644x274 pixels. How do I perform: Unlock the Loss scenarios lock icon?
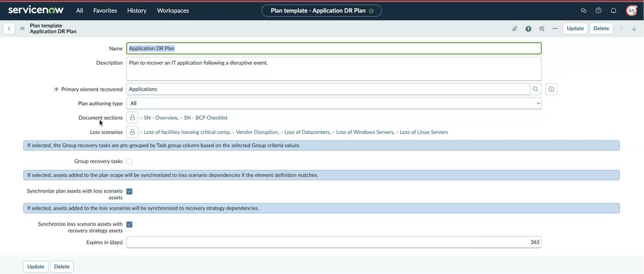(x=132, y=132)
